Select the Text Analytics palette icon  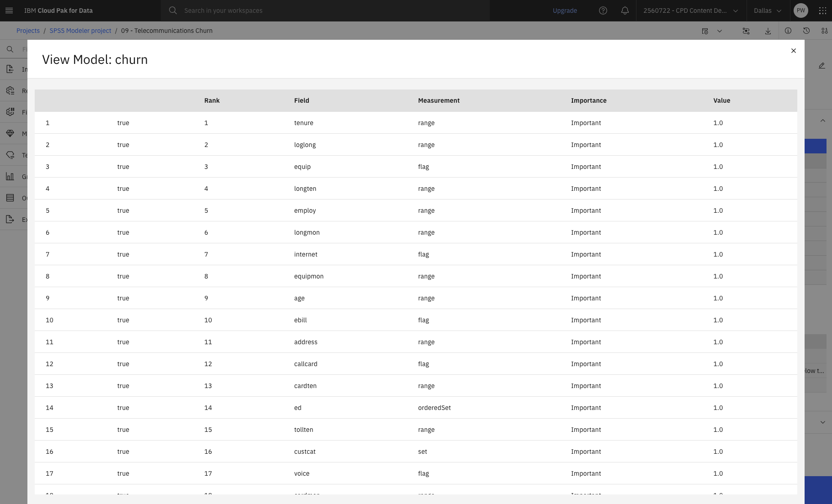[x=10, y=155]
